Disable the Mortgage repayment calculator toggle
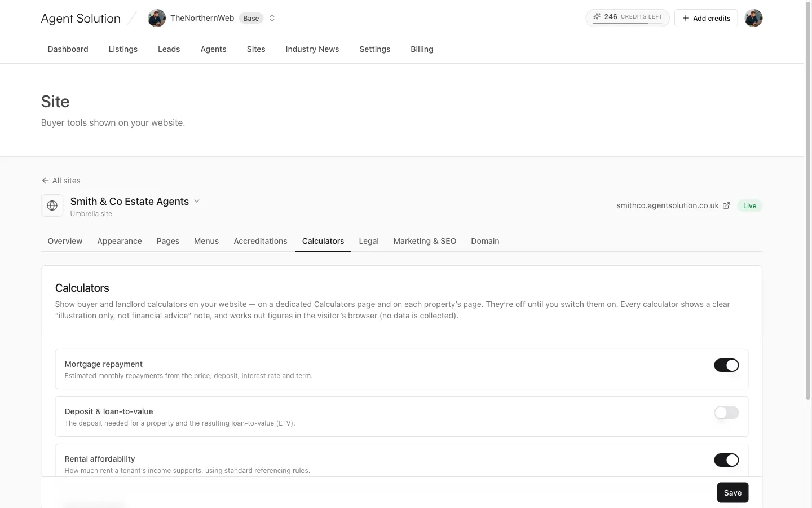 (x=726, y=365)
